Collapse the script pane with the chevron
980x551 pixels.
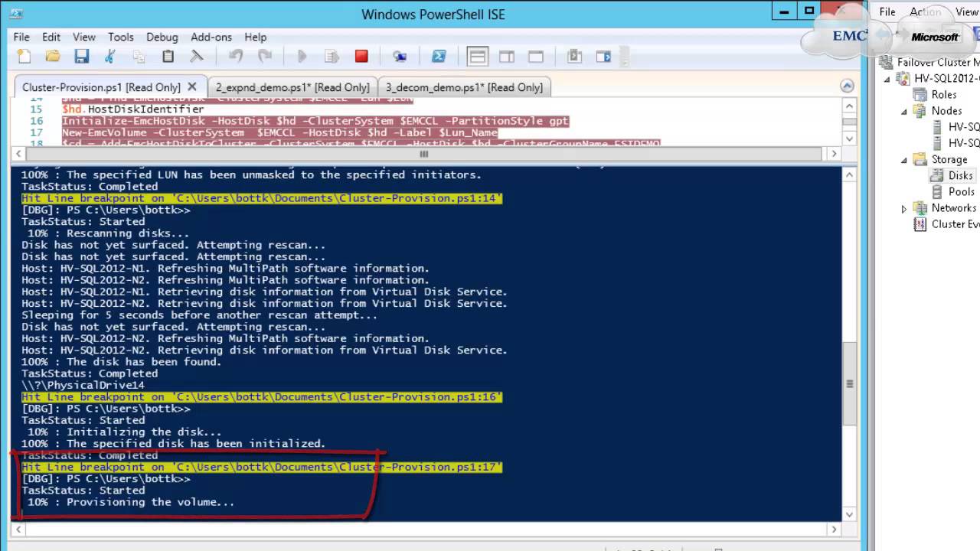847,86
